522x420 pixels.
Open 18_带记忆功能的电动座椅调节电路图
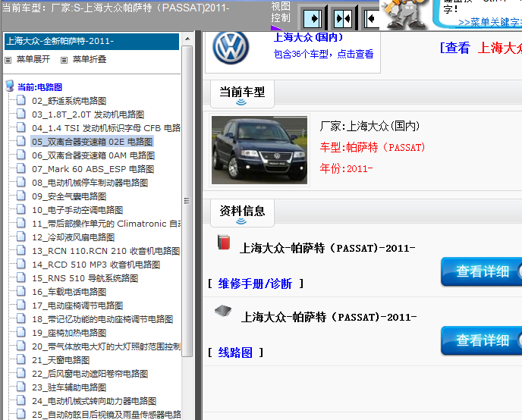click(102, 319)
